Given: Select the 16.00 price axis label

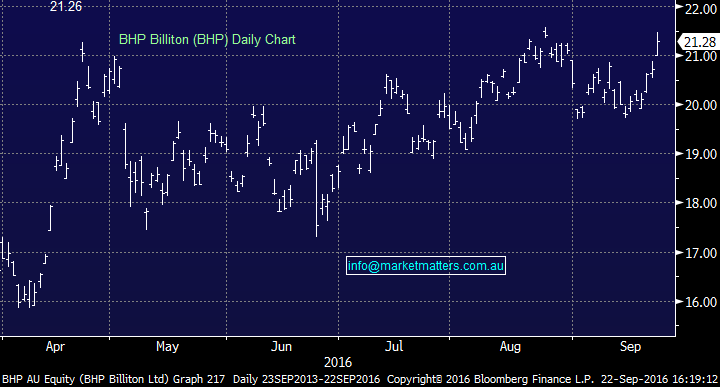Looking at the screenshot, I should coord(701,302).
